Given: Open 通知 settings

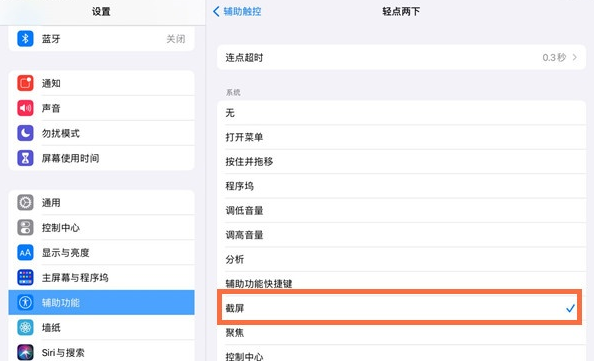Looking at the screenshot, I should (102, 83).
